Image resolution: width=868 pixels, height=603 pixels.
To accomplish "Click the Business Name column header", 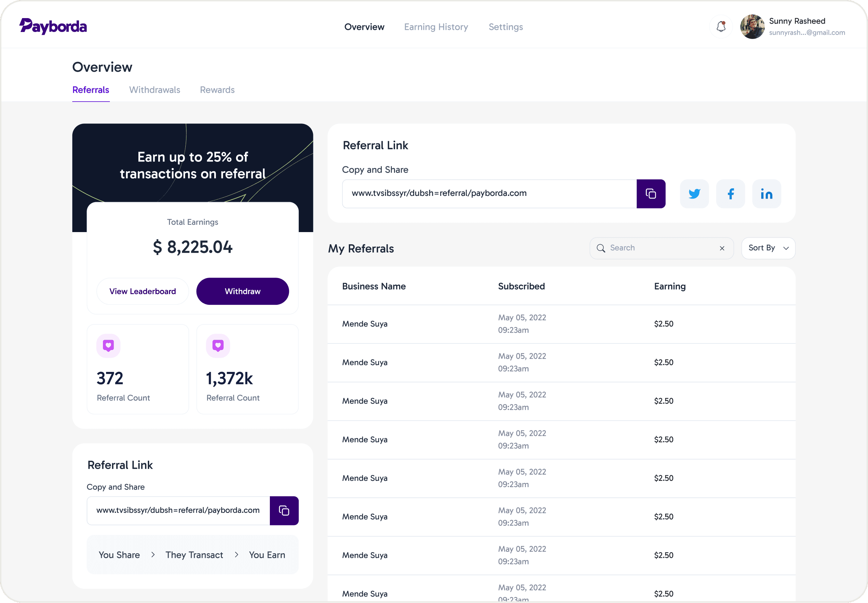I will pos(374,286).
